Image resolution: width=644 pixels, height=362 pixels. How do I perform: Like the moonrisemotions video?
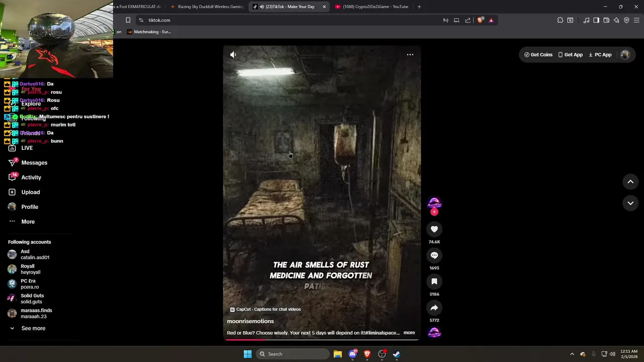[434, 229]
